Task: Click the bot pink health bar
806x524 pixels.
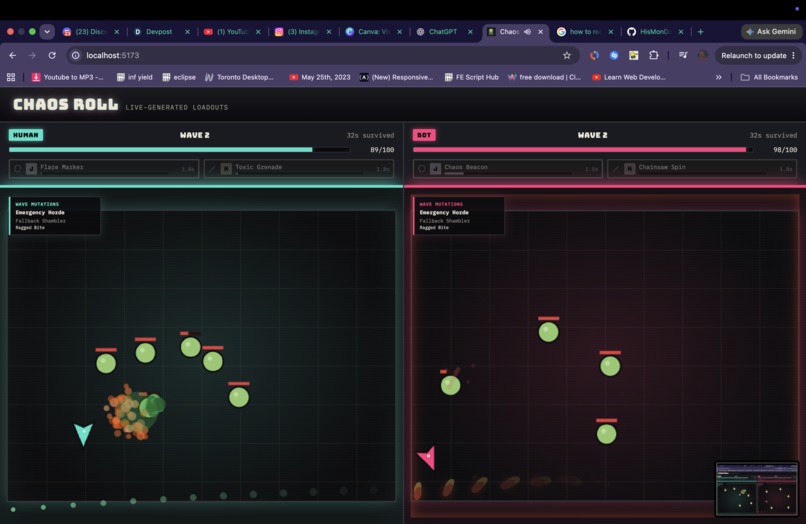Action: [x=583, y=150]
